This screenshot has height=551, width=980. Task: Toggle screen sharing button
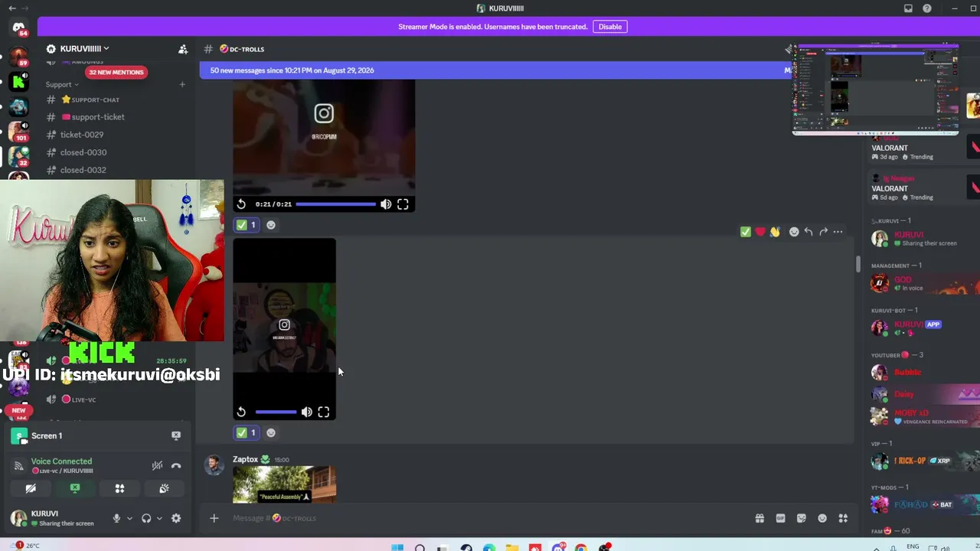click(75, 488)
